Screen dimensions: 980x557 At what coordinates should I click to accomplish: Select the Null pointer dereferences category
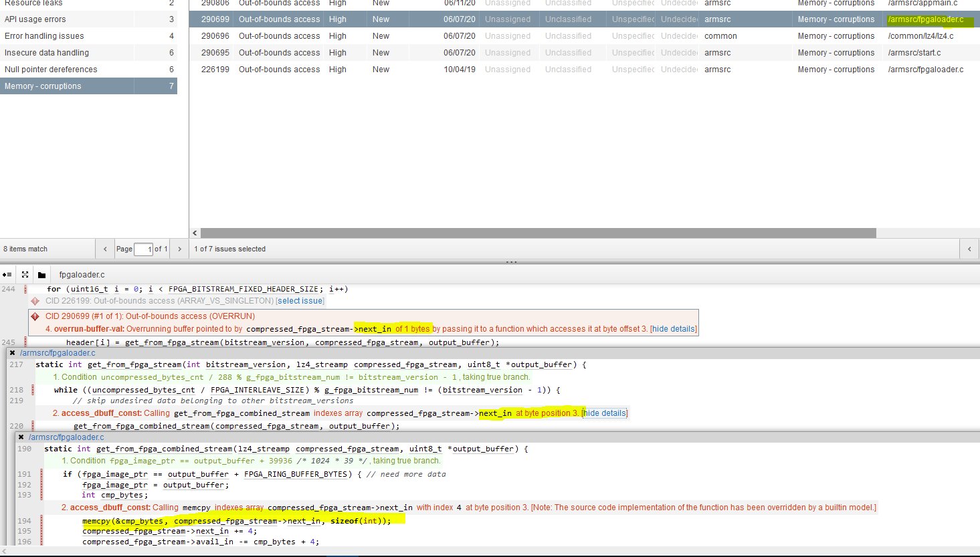[x=50, y=69]
